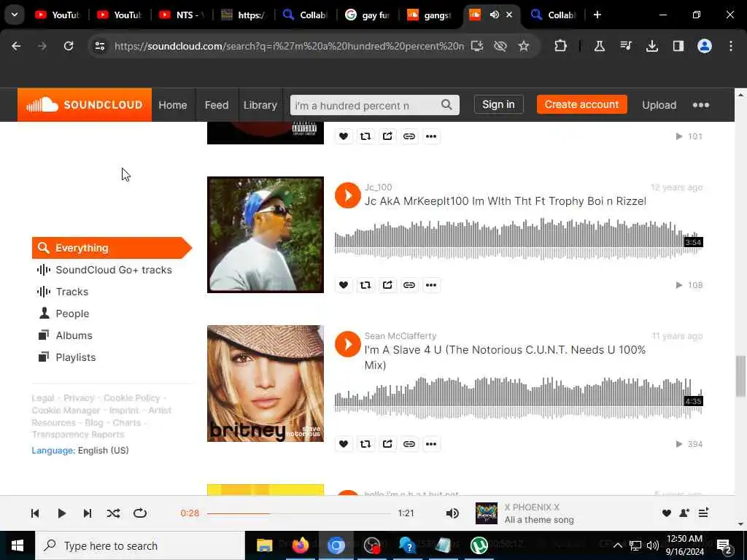747x560 pixels.
Task: Go to SoundCloud Home
Action: coord(172,105)
